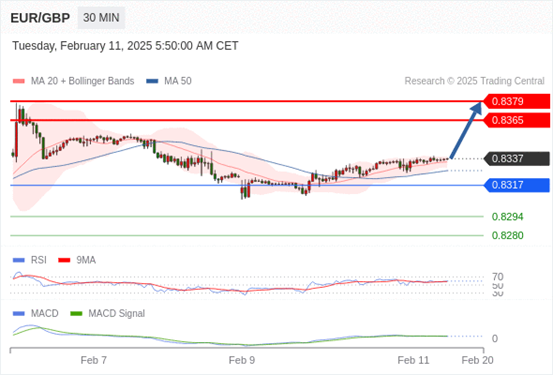Select the EUR/GBP pair title
This screenshot has width=553, height=375.
pyautogui.click(x=40, y=18)
